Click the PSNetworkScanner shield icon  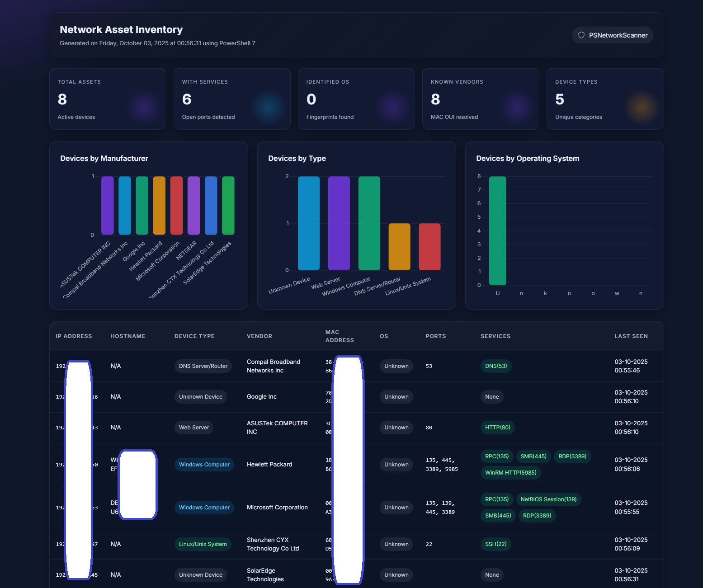(x=581, y=35)
